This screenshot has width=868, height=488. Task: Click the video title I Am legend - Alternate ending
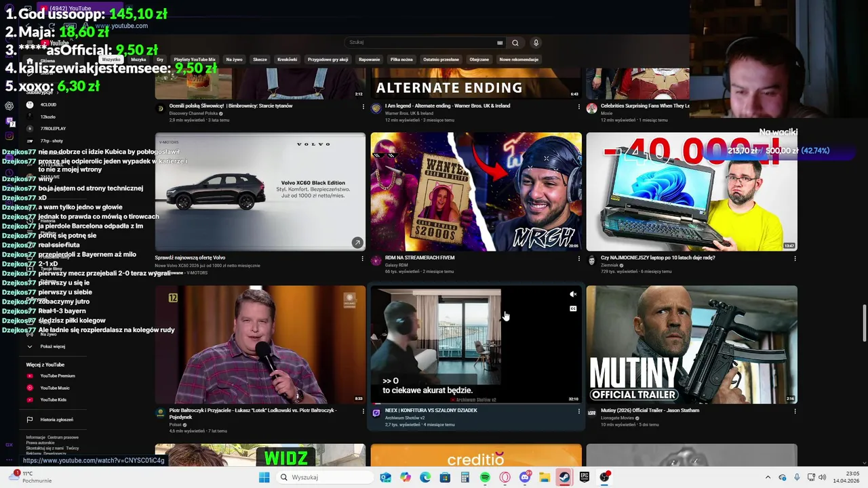click(x=448, y=106)
